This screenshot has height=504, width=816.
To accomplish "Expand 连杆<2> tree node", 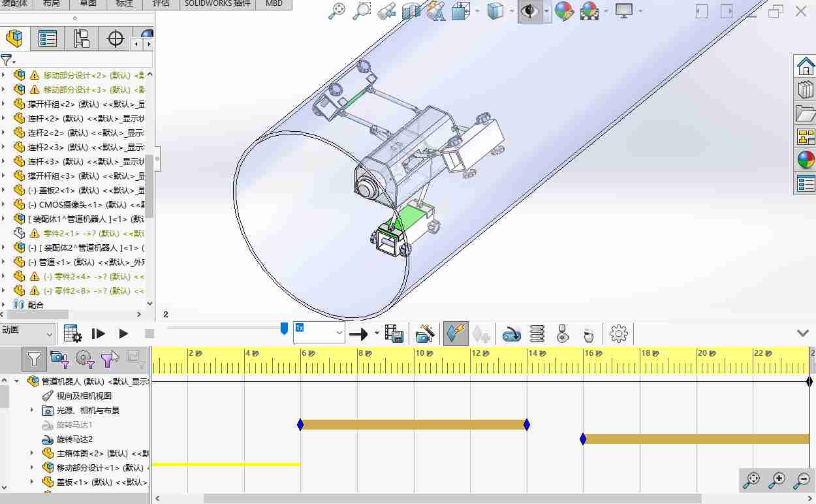I will pyautogui.click(x=3, y=118).
